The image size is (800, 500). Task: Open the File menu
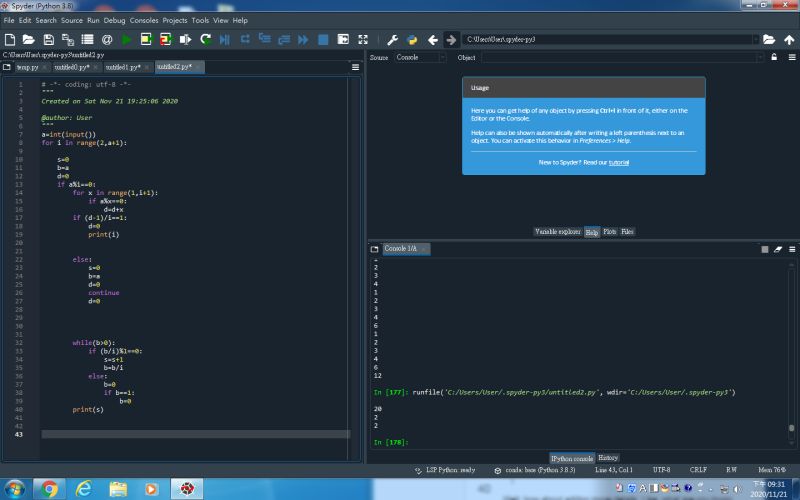pos(9,20)
